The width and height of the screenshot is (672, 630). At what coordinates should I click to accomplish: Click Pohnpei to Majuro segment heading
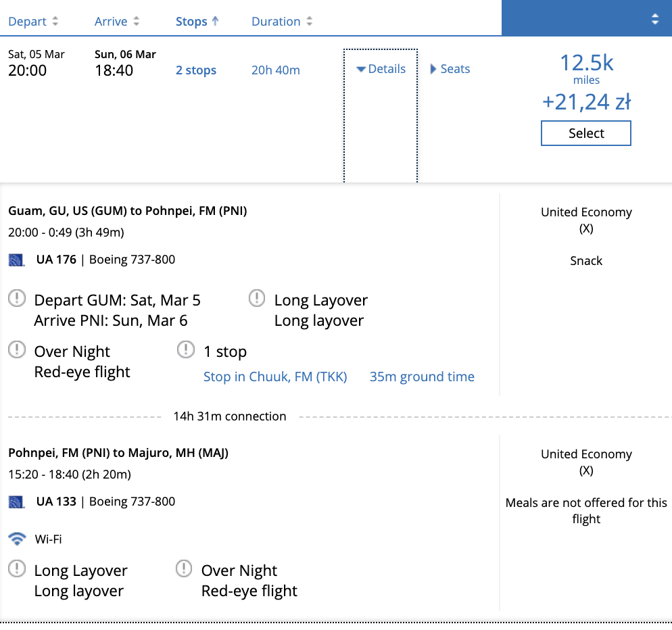(118, 453)
